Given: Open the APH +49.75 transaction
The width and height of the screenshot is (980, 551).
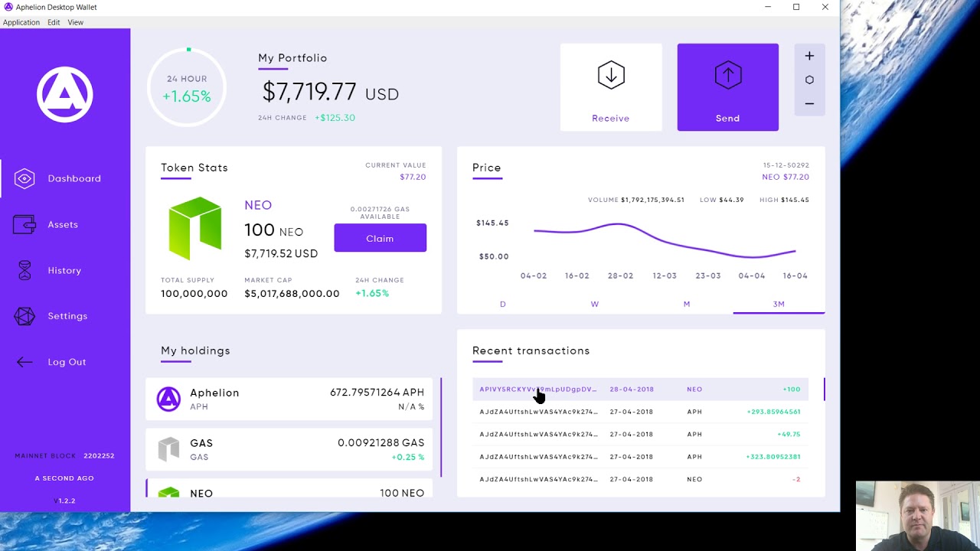Looking at the screenshot, I should tap(640, 434).
